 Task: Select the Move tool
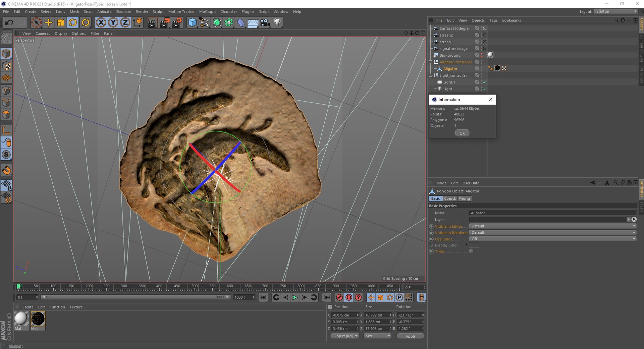point(49,22)
